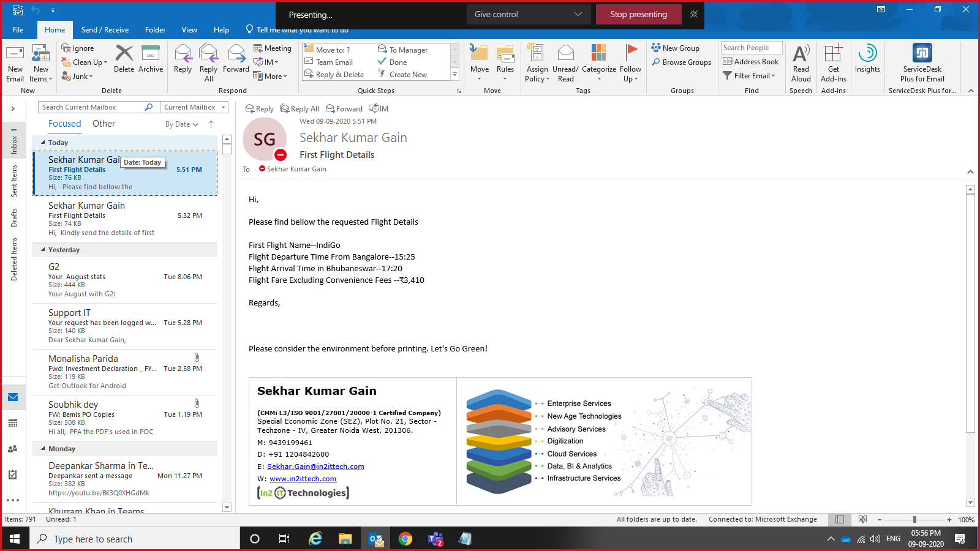Open the Give control dropdown
Screen dimensions: 980x551
click(529, 14)
